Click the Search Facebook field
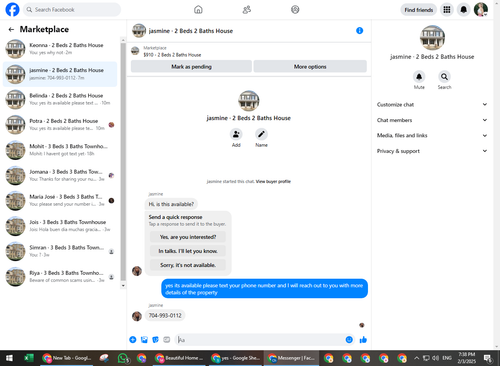 point(72,10)
